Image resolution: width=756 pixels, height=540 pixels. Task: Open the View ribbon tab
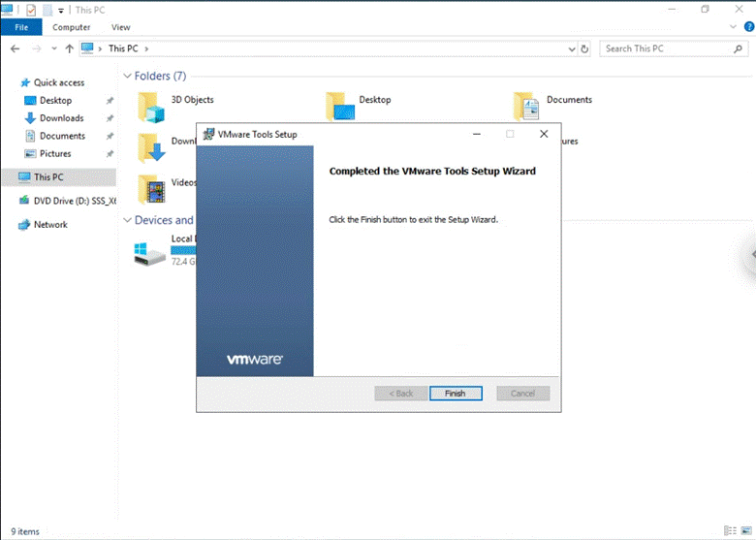(x=120, y=27)
